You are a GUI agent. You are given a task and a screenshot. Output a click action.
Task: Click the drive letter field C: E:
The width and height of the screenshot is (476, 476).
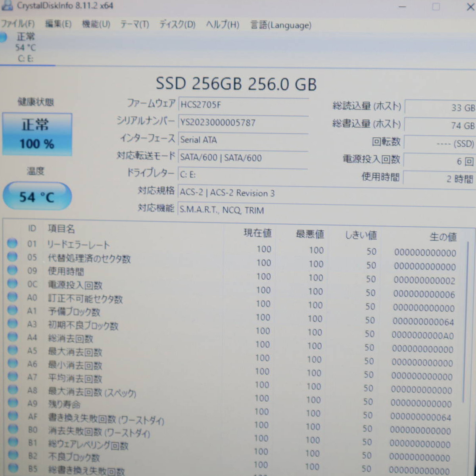click(x=243, y=175)
